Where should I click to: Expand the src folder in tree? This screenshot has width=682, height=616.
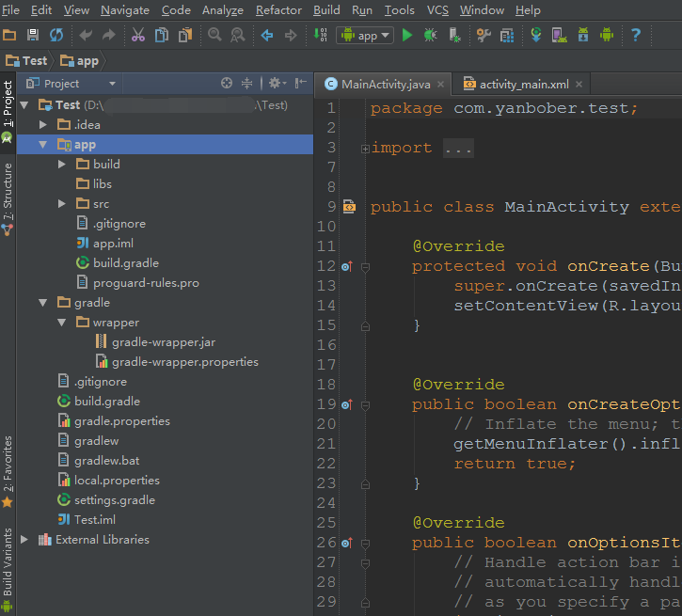click(x=62, y=204)
